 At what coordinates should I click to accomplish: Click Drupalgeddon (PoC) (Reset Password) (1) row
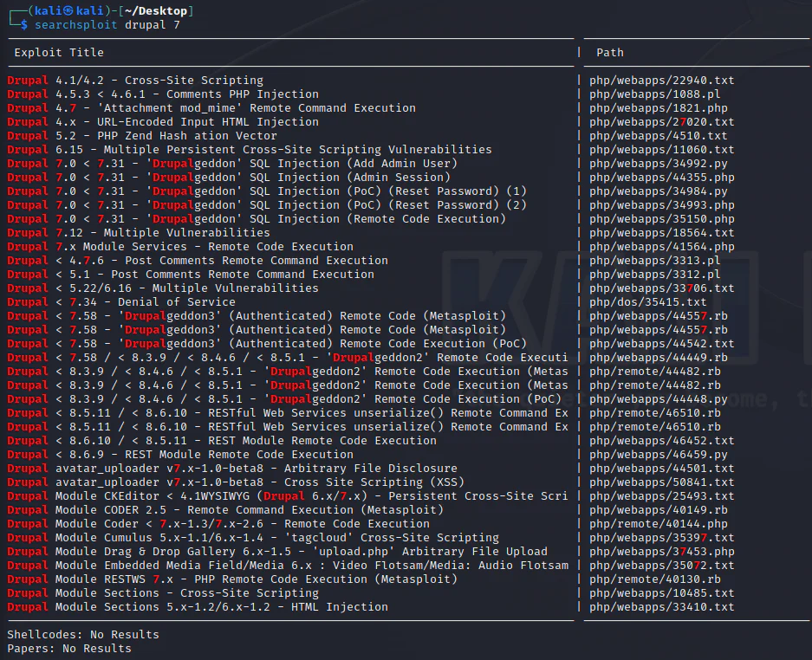pyautogui.click(x=267, y=191)
